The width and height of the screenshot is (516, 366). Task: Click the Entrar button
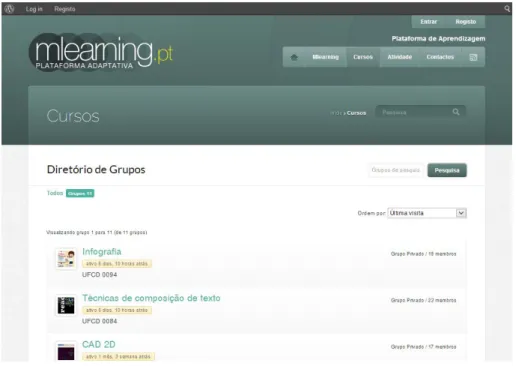(x=429, y=22)
